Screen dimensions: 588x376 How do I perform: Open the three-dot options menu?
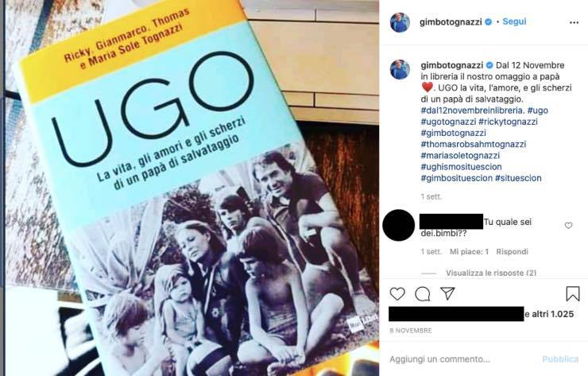pos(574,22)
